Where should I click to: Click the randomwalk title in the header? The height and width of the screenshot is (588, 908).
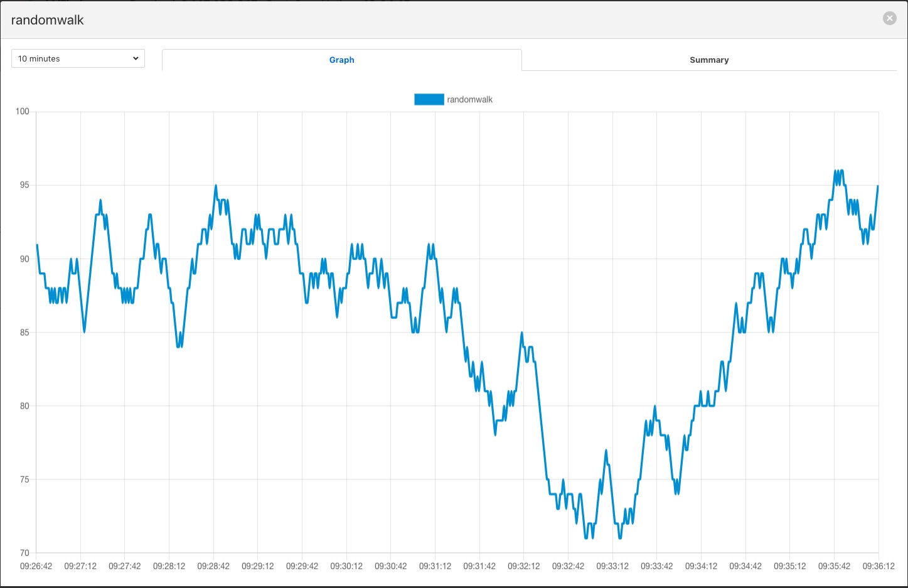point(48,20)
